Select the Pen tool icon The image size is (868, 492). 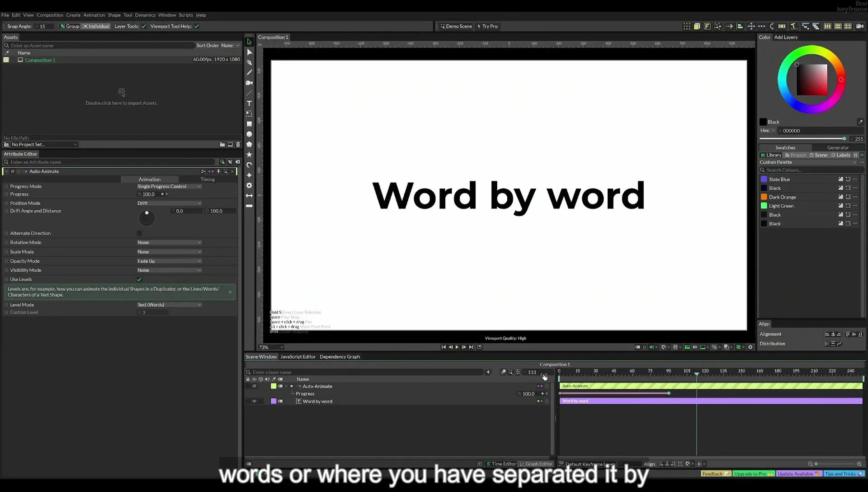(x=249, y=62)
